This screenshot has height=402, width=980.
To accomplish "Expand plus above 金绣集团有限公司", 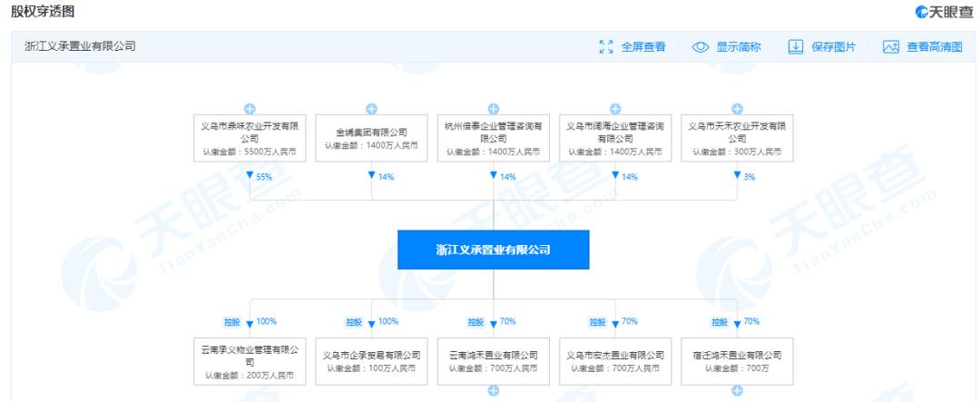I will tap(371, 109).
